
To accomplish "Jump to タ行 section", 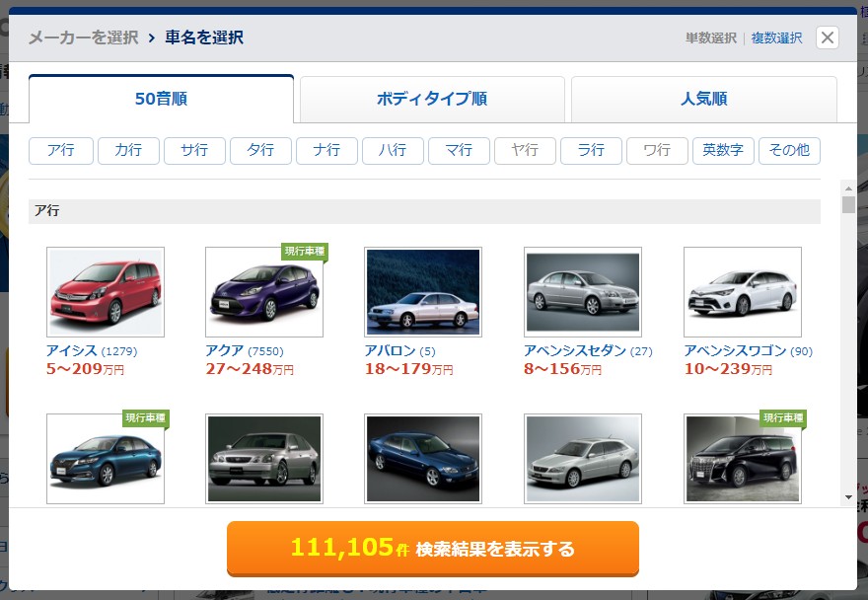I will tap(260, 151).
